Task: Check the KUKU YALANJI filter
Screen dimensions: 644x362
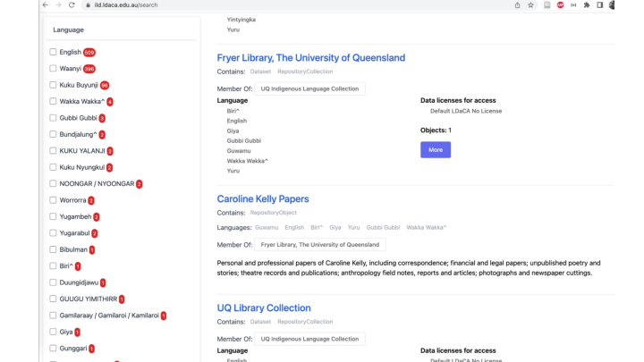Action: click(x=53, y=151)
